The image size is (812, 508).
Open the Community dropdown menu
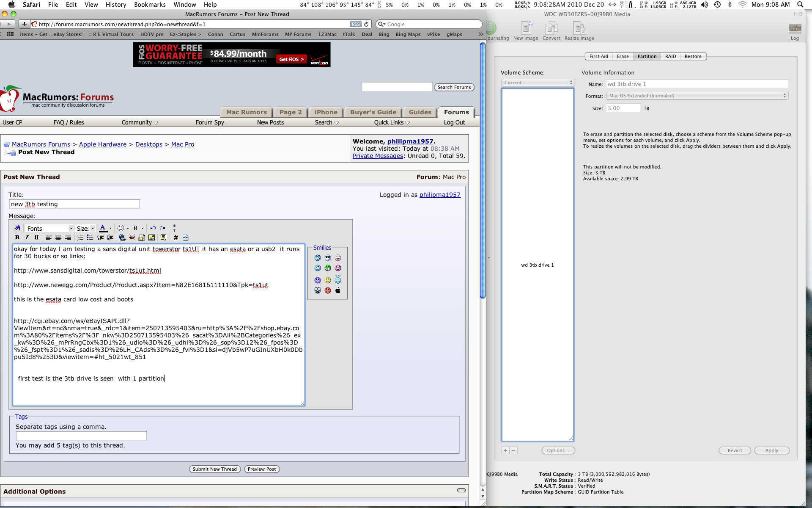[x=140, y=123]
